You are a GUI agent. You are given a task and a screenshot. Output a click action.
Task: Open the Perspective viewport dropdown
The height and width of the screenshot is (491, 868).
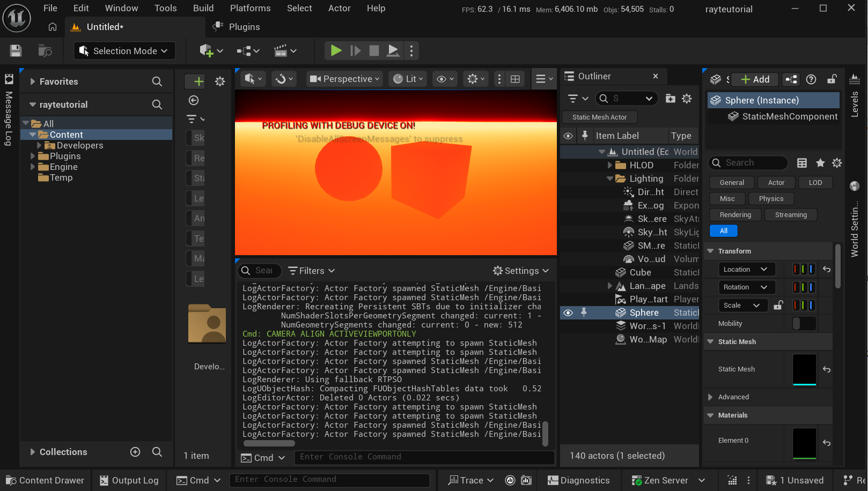tap(345, 79)
